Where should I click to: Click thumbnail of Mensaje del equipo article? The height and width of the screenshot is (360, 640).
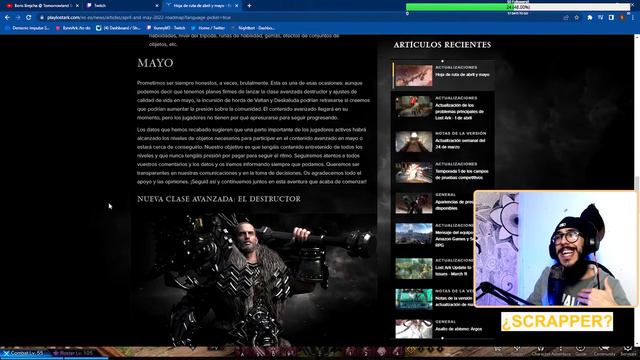tap(413, 234)
